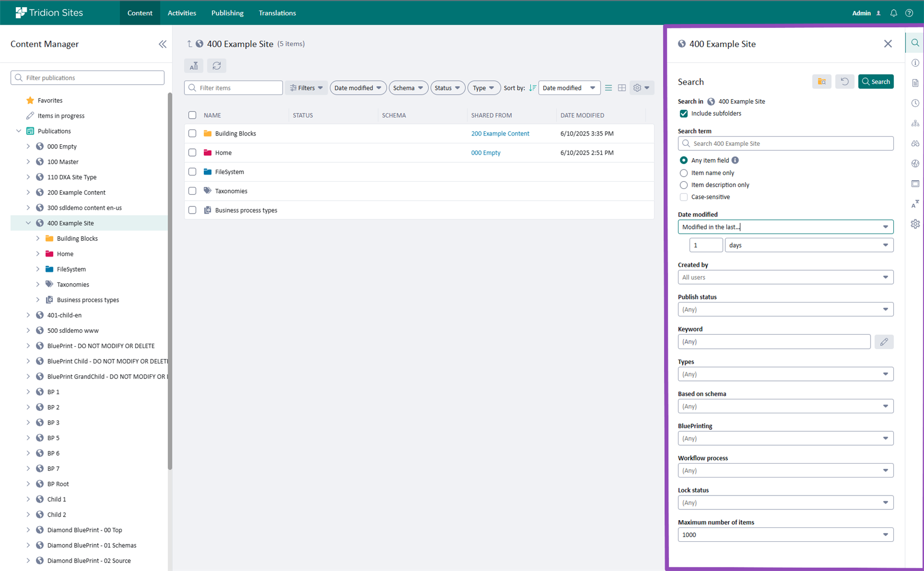Open the Created by All users dropdown

pyautogui.click(x=785, y=277)
